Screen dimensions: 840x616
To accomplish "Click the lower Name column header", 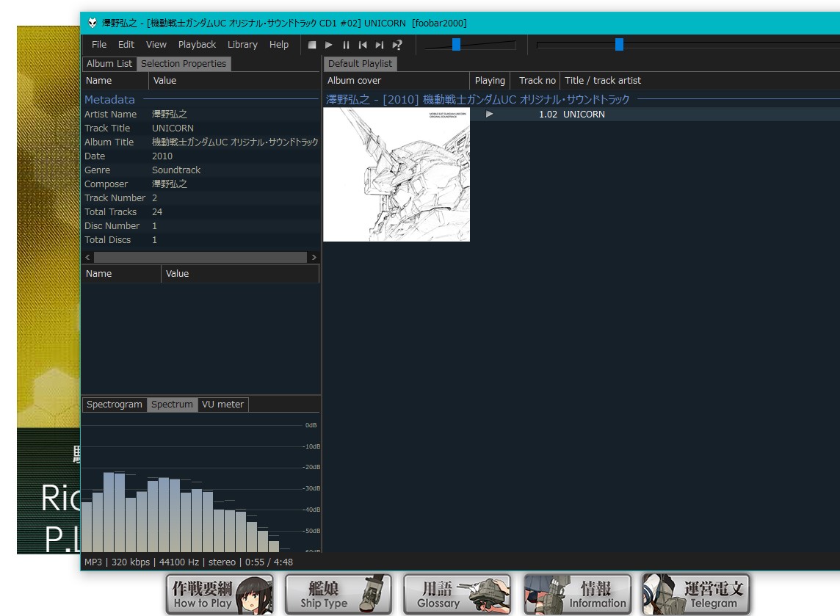I will point(122,274).
